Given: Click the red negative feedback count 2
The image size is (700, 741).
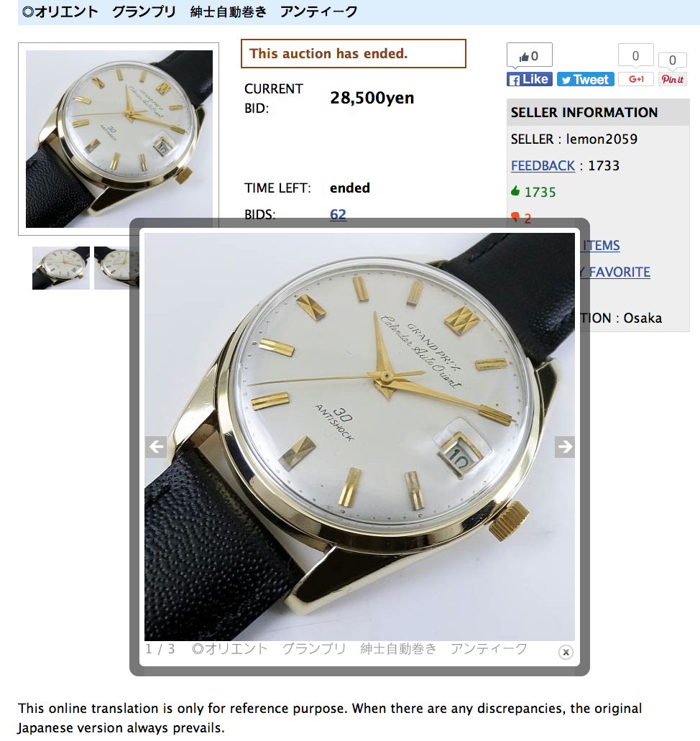Looking at the screenshot, I should 528,218.
